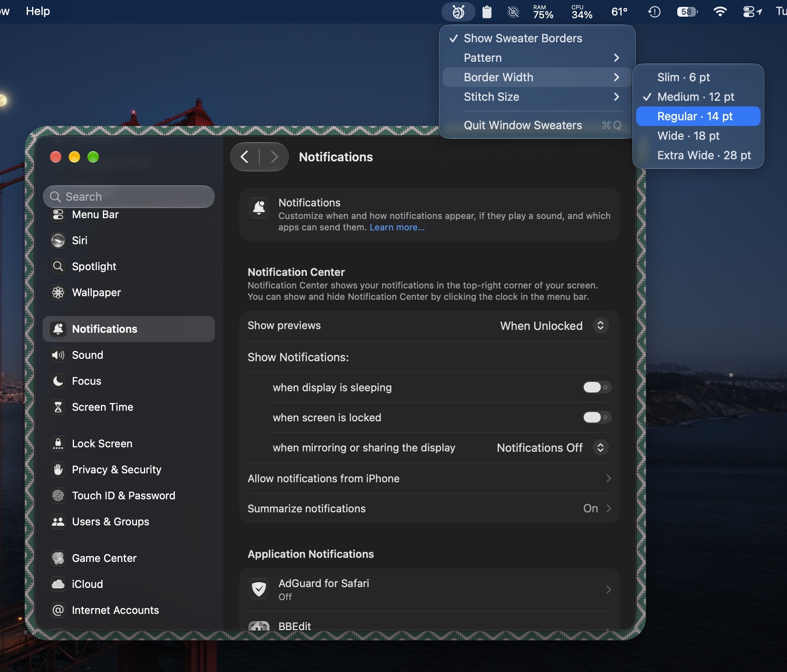787x672 pixels.
Task: Open Wallpaper settings via its flower icon
Action: click(x=58, y=293)
